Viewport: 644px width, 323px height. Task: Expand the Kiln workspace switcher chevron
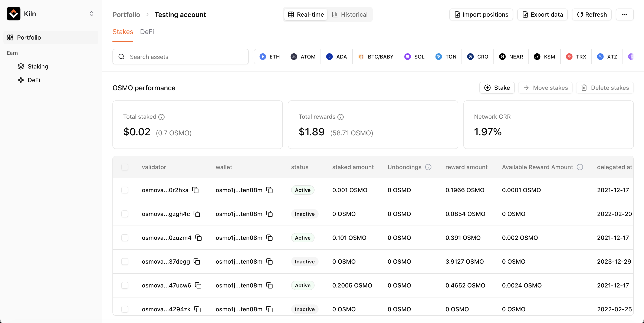point(92,14)
